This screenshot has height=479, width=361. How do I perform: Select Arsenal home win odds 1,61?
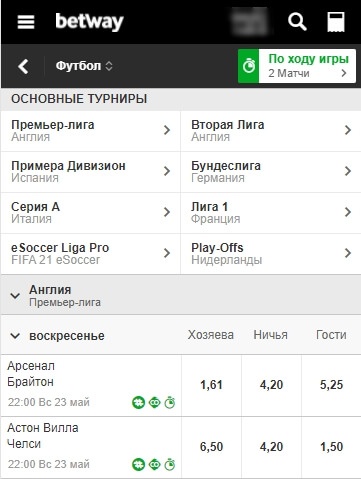(211, 385)
